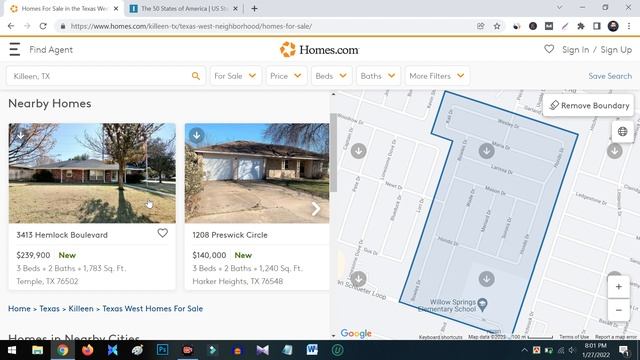
Task: Remove the map boundary
Action: 589,105
